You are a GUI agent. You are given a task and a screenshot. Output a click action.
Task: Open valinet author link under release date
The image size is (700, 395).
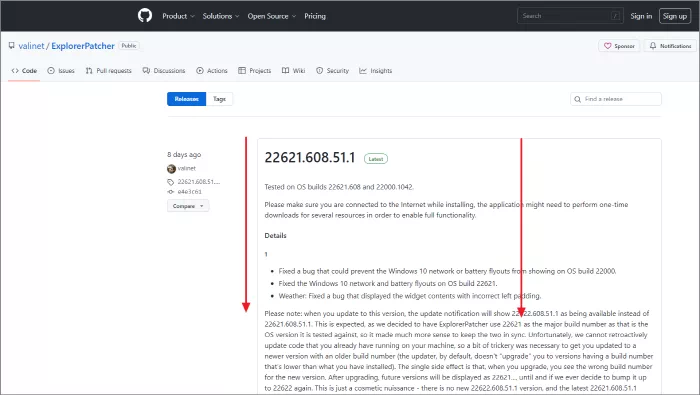point(187,168)
